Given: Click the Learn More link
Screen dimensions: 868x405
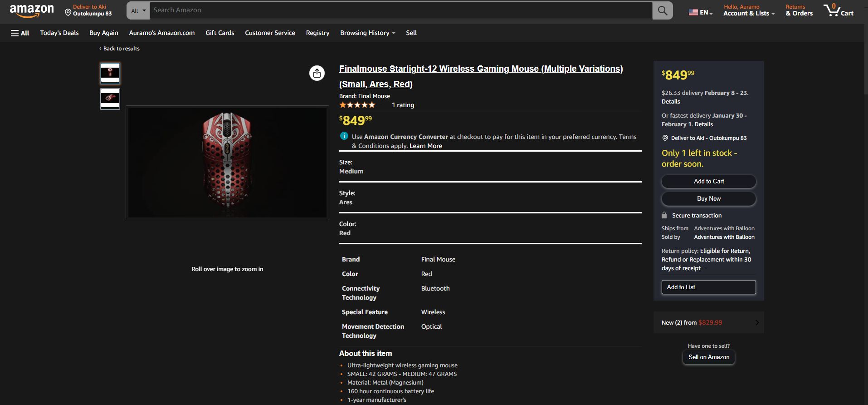Looking at the screenshot, I should [426, 146].
